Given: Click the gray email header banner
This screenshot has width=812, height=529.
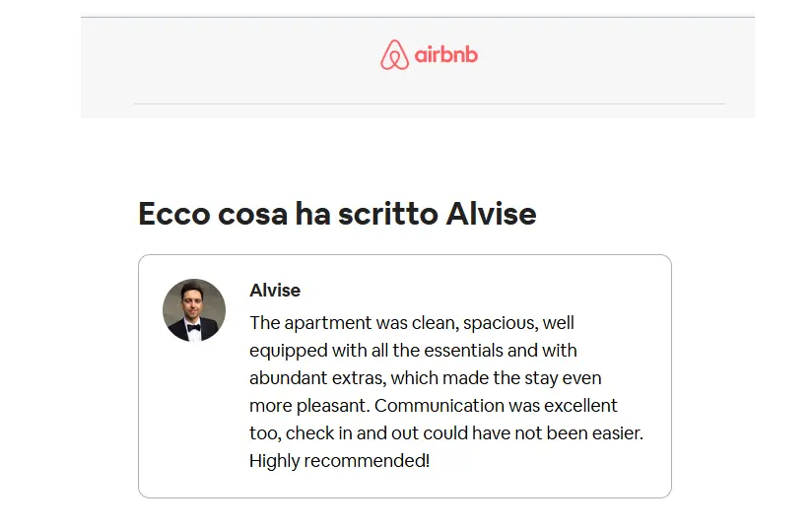Looking at the screenshot, I should pos(418,67).
